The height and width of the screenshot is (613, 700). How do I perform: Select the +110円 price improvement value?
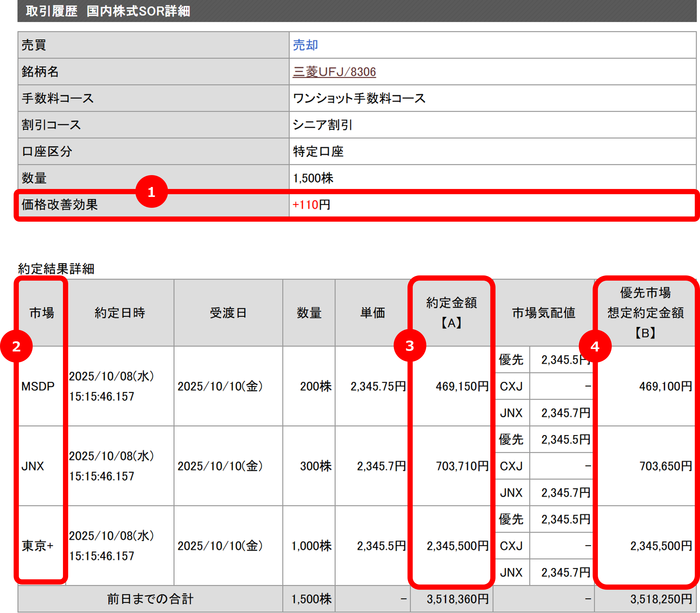[311, 205]
